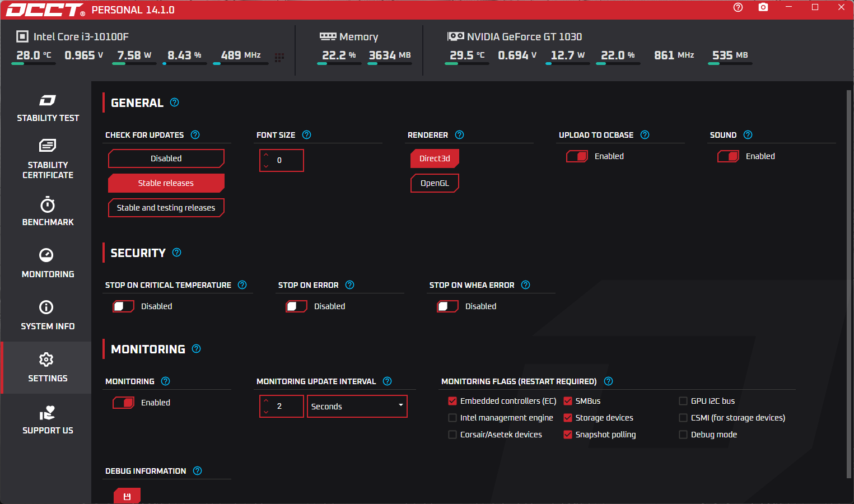Toggle the Sound Enabled switch
Viewport: 854px width, 504px height.
pyautogui.click(x=729, y=156)
